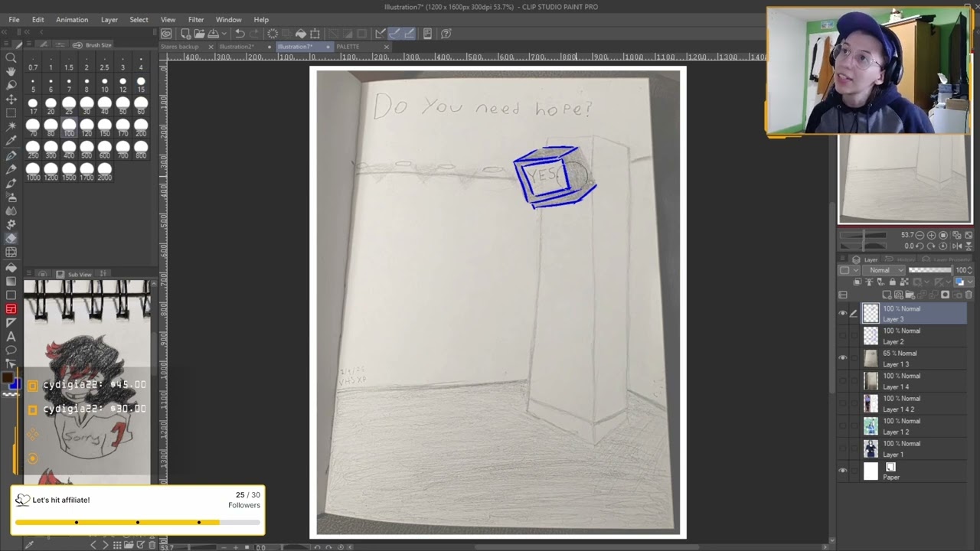Create new raster layer icon

pyautogui.click(x=887, y=295)
